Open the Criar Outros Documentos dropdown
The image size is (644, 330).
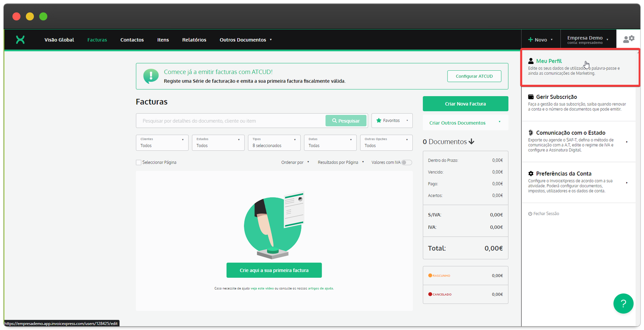pyautogui.click(x=465, y=123)
